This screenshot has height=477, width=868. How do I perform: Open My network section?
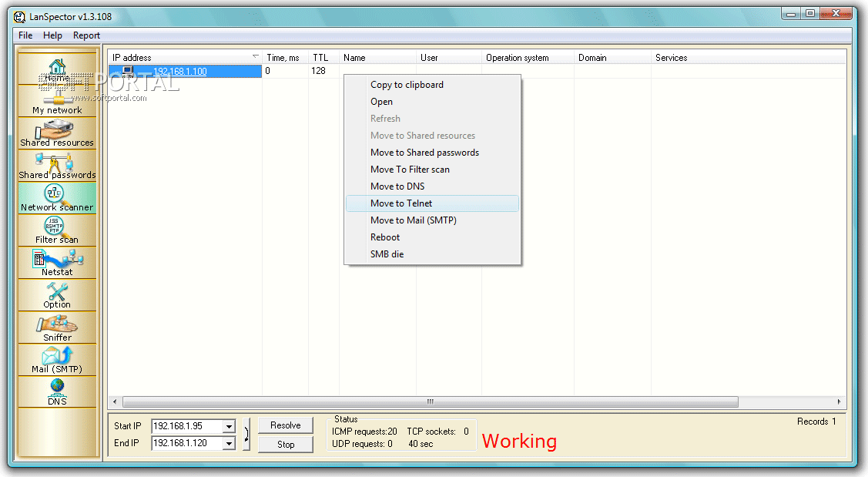pyautogui.click(x=57, y=102)
